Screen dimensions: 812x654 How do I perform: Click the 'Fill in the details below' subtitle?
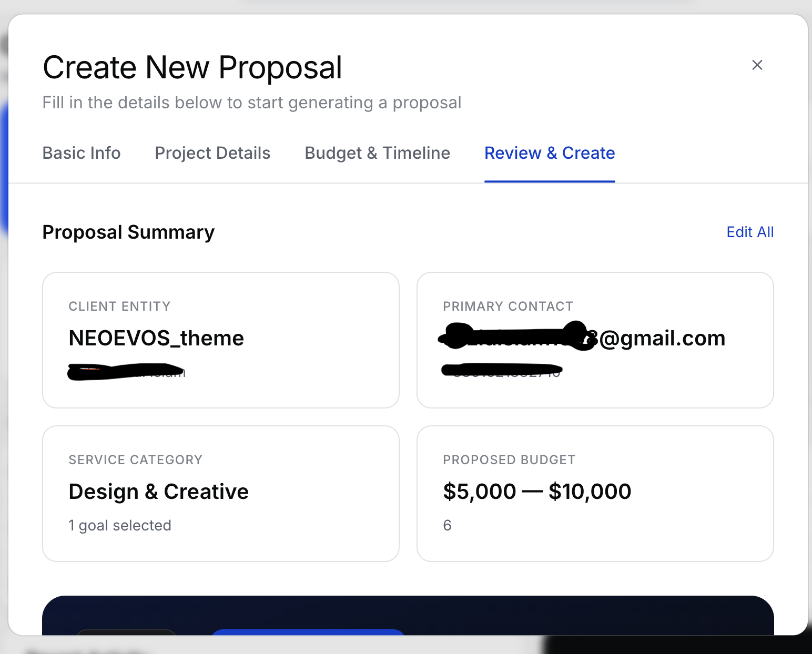(252, 103)
